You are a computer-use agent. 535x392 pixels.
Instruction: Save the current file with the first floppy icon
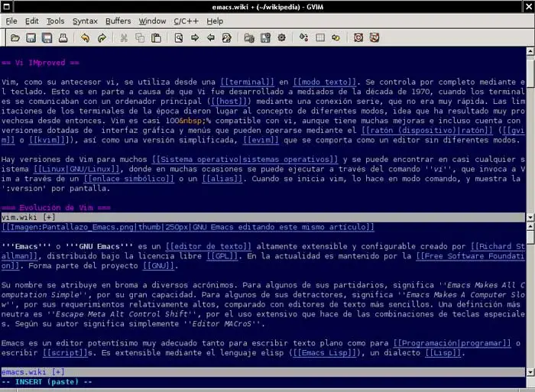31,38
